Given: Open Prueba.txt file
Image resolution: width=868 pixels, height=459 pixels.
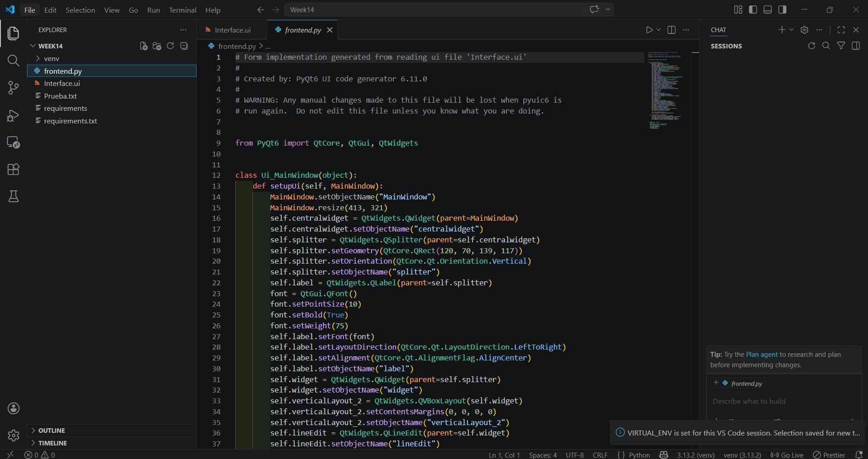Looking at the screenshot, I should click(111, 96).
